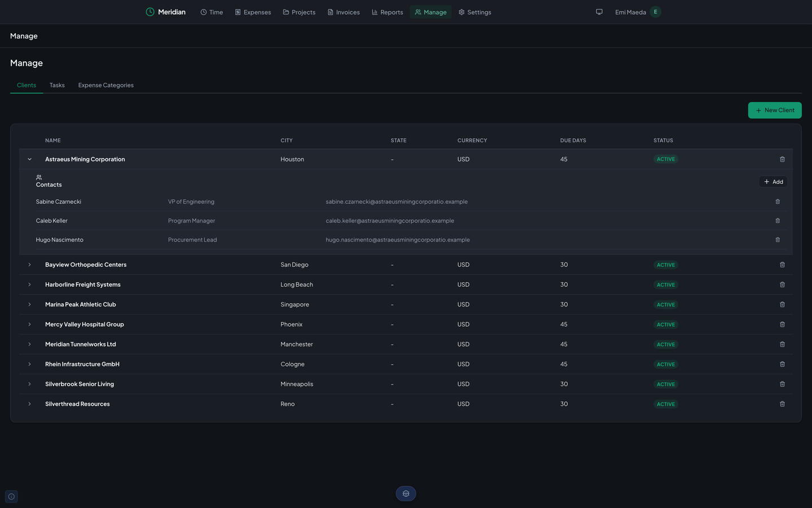Viewport: 812px width, 508px height.
Task: Delete Astraeus Mining Corporation client
Action: [782, 159]
